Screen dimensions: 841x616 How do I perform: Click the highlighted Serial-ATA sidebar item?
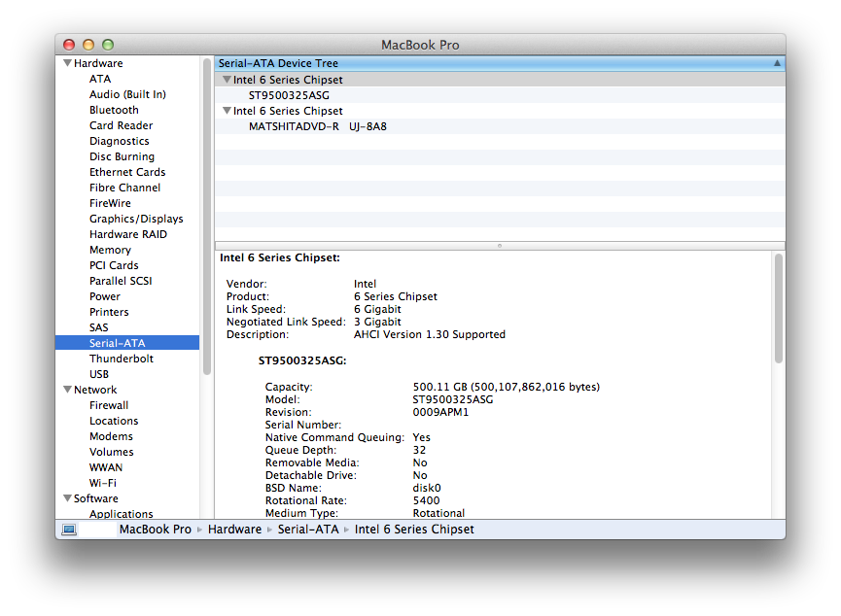(x=127, y=343)
